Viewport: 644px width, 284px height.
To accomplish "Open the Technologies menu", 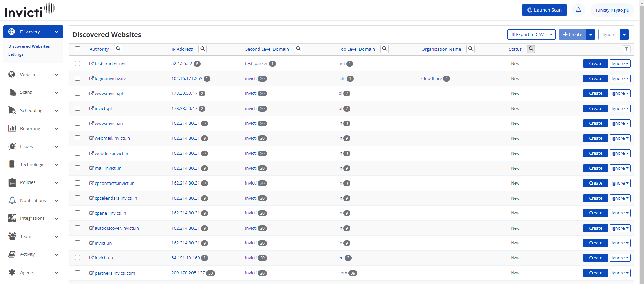I will (33, 164).
